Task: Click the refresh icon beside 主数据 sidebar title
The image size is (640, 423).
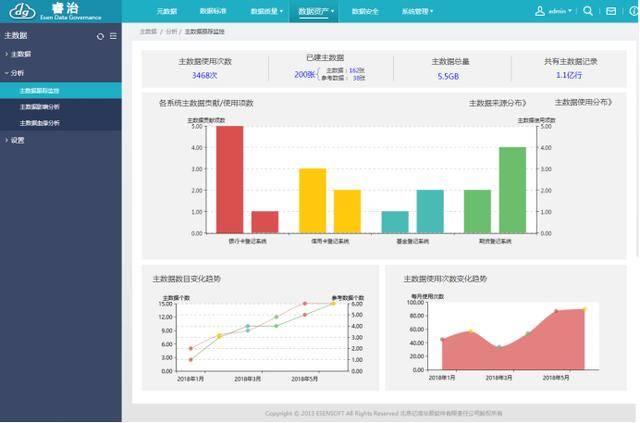Action: [x=100, y=36]
